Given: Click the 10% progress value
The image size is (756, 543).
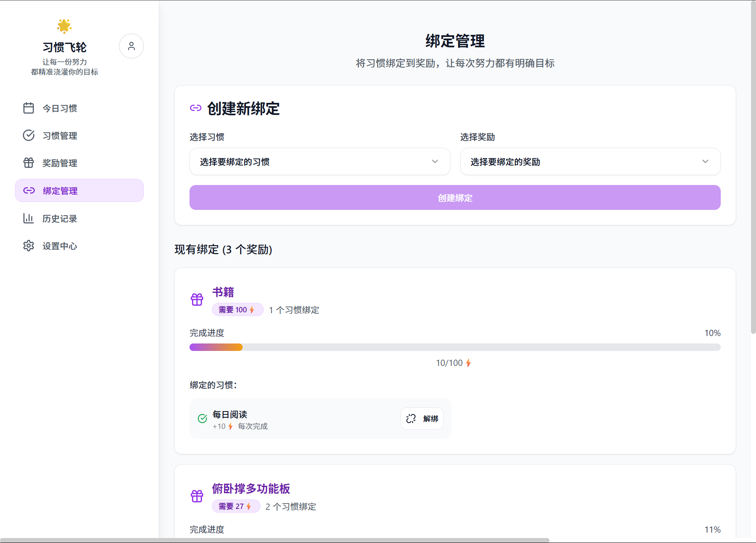Looking at the screenshot, I should tap(712, 333).
